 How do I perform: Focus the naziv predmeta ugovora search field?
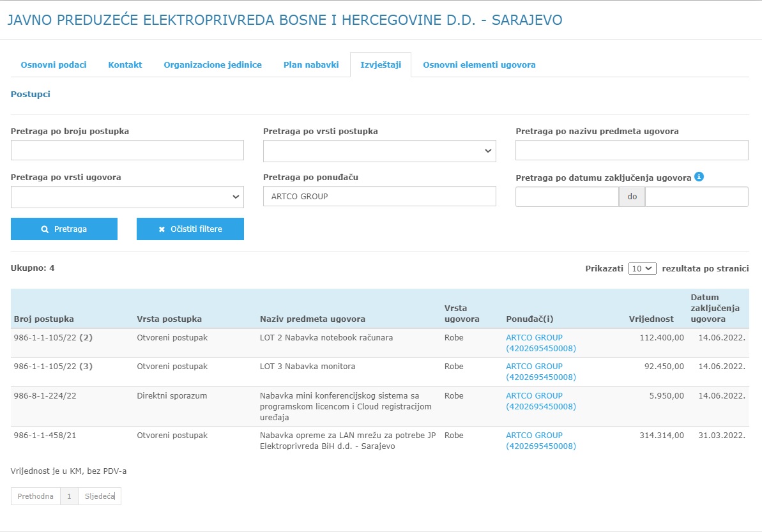pyautogui.click(x=632, y=150)
